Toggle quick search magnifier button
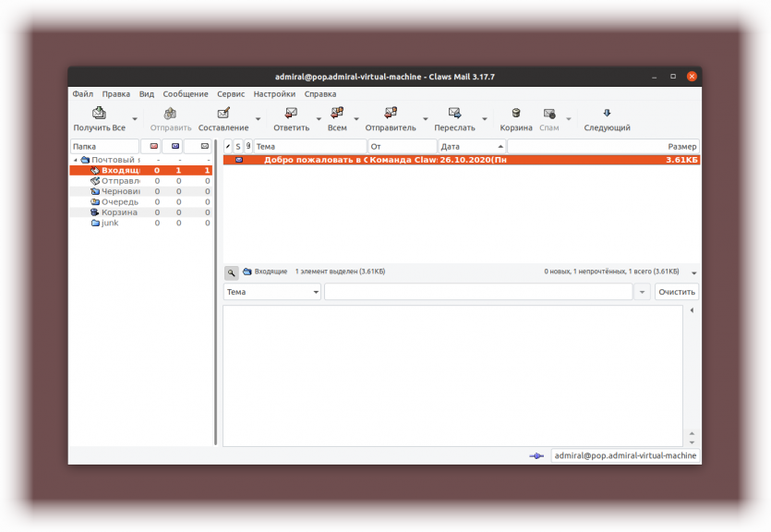The height and width of the screenshot is (532, 771). [231, 272]
